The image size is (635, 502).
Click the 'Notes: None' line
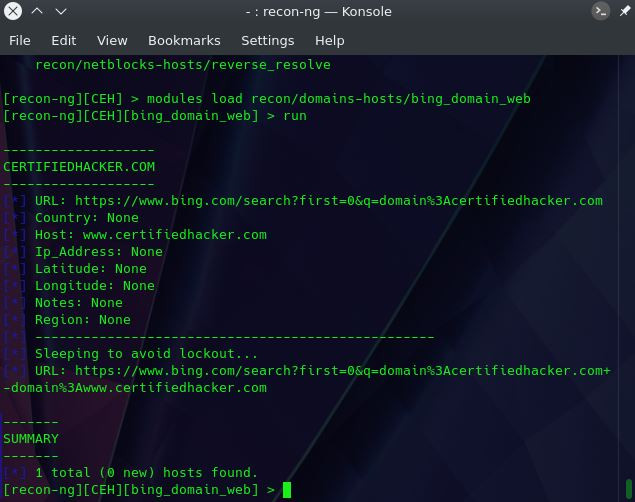[x=79, y=303]
